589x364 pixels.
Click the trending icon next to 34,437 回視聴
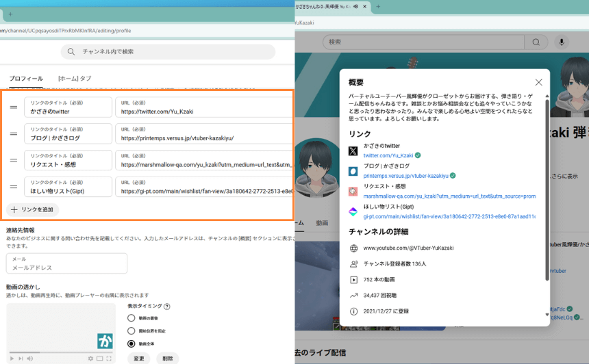353,296
